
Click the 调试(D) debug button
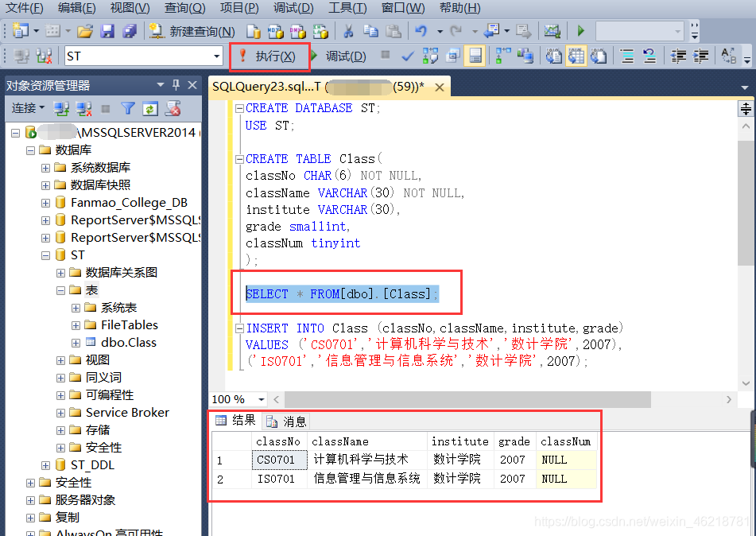(x=339, y=56)
